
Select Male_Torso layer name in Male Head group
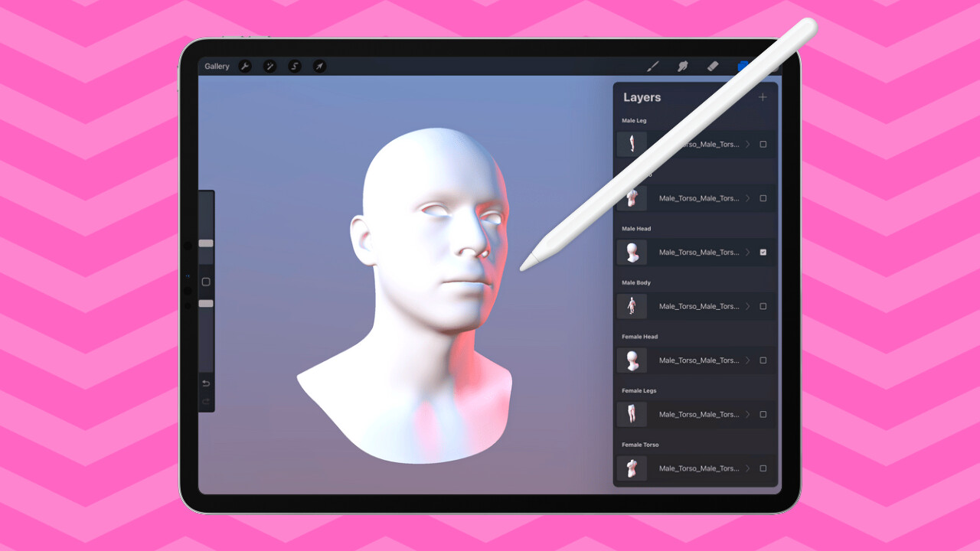(x=699, y=253)
